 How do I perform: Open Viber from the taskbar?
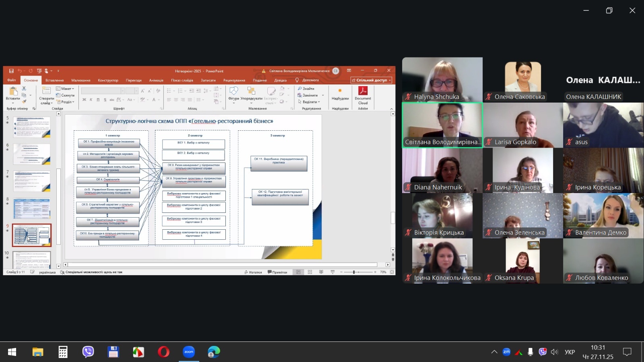coord(88,352)
